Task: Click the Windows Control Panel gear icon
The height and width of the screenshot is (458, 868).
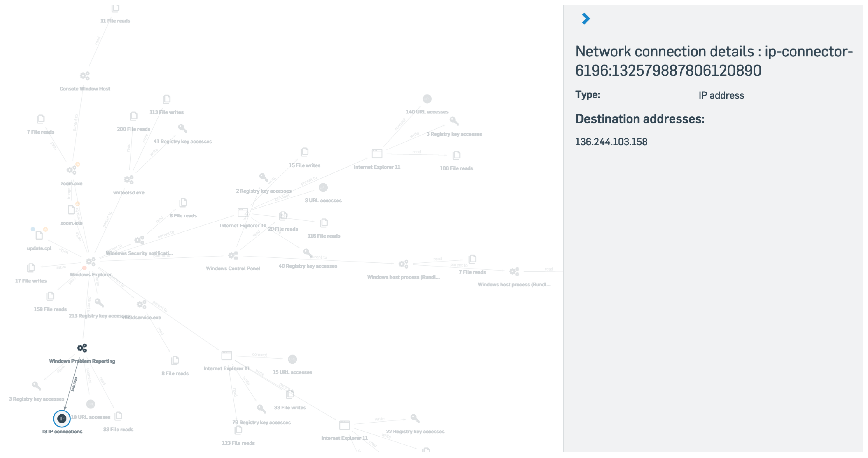Action: pyautogui.click(x=233, y=255)
